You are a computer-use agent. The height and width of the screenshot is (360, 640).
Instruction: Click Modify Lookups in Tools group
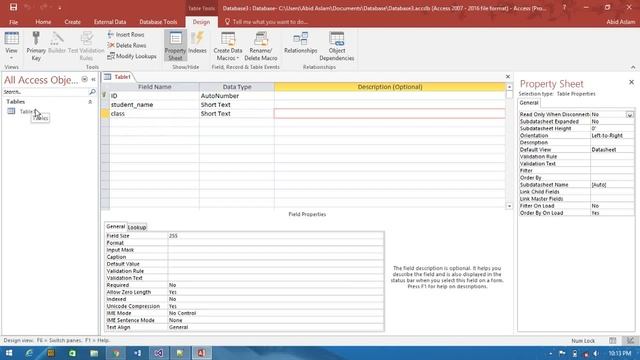coord(132,56)
